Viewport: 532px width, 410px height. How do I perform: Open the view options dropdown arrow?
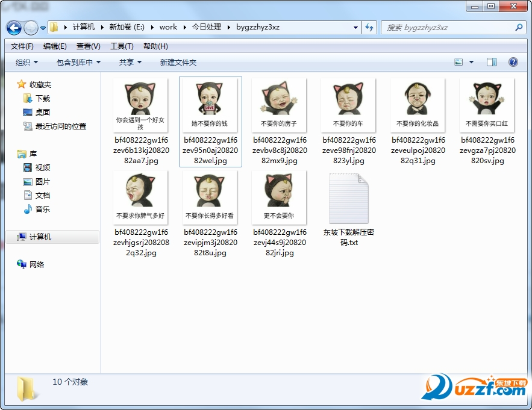[x=471, y=62]
